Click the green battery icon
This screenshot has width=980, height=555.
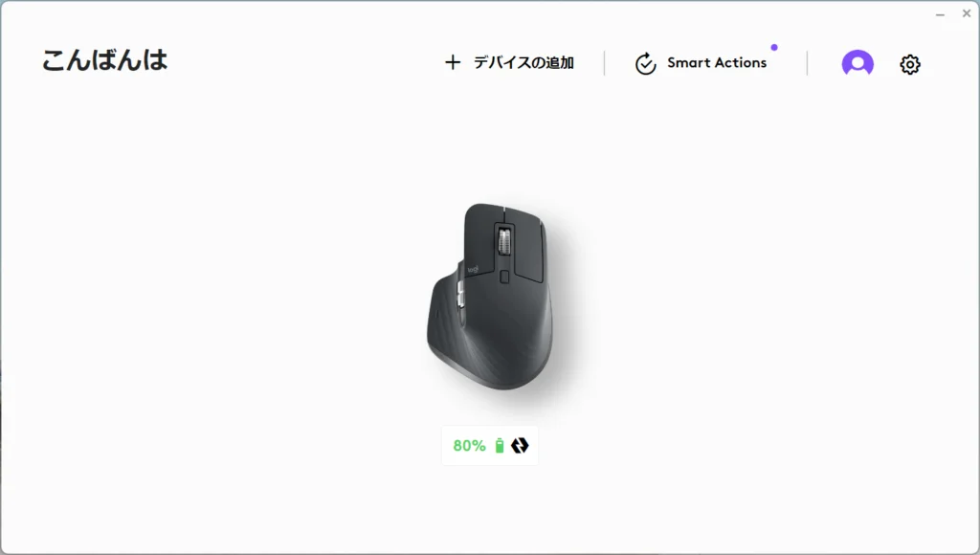[x=500, y=446]
